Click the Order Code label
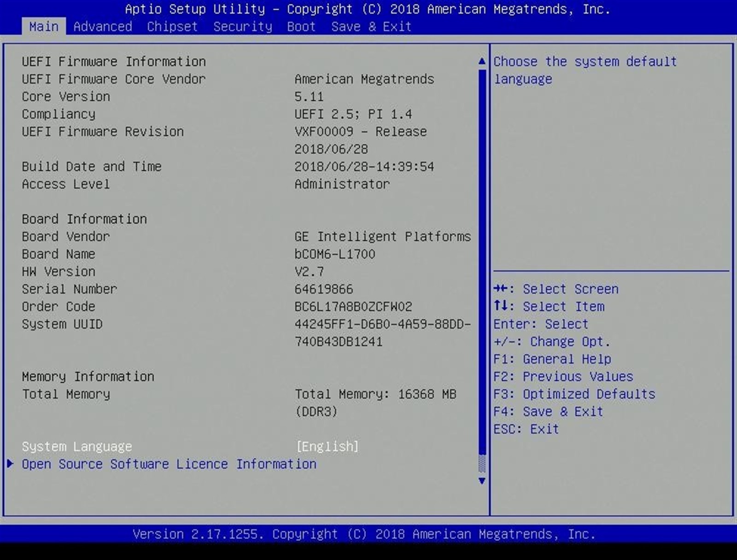The width and height of the screenshot is (737, 560). coord(58,306)
